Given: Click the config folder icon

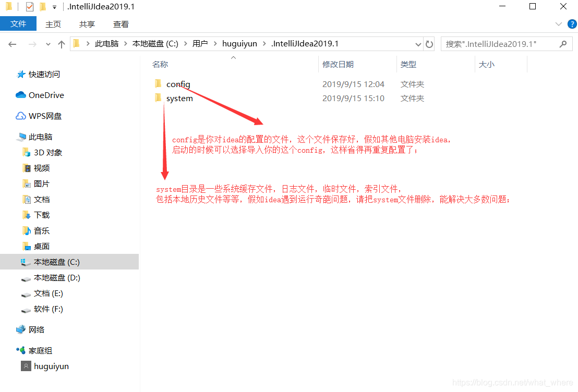Looking at the screenshot, I should pos(158,84).
